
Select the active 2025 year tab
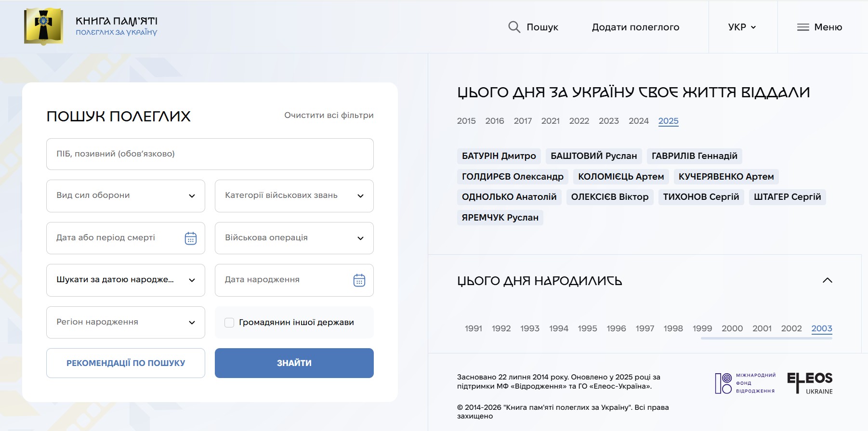669,121
